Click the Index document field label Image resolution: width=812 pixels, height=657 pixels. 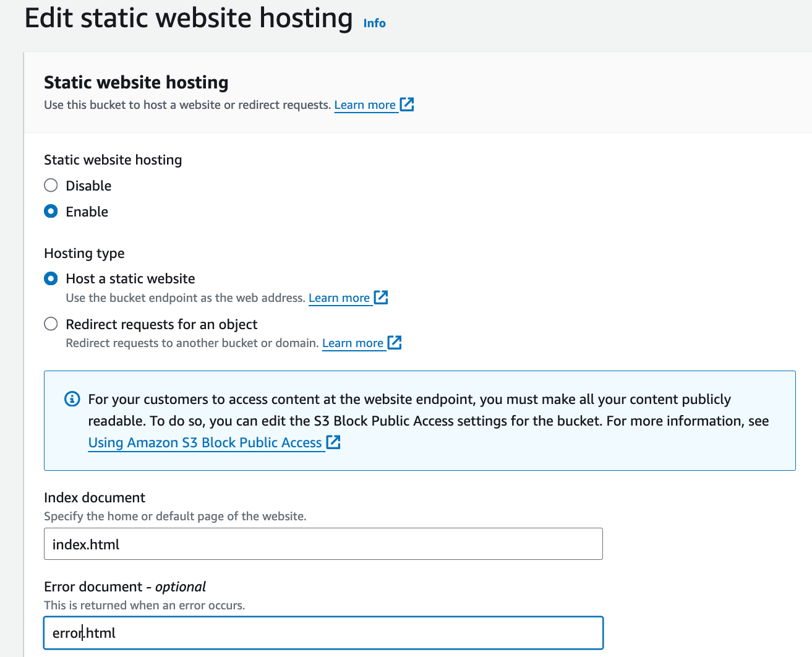[x=95, y=497]
